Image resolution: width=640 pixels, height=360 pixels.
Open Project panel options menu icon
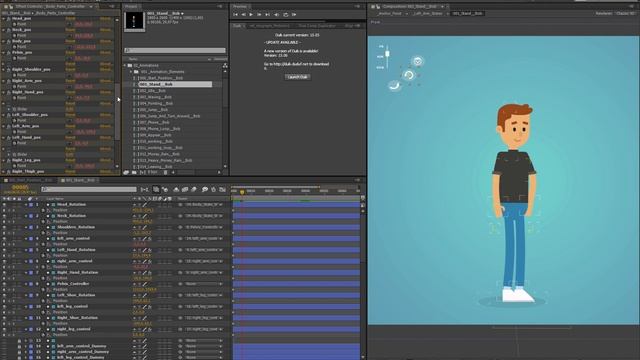[220, 7]
